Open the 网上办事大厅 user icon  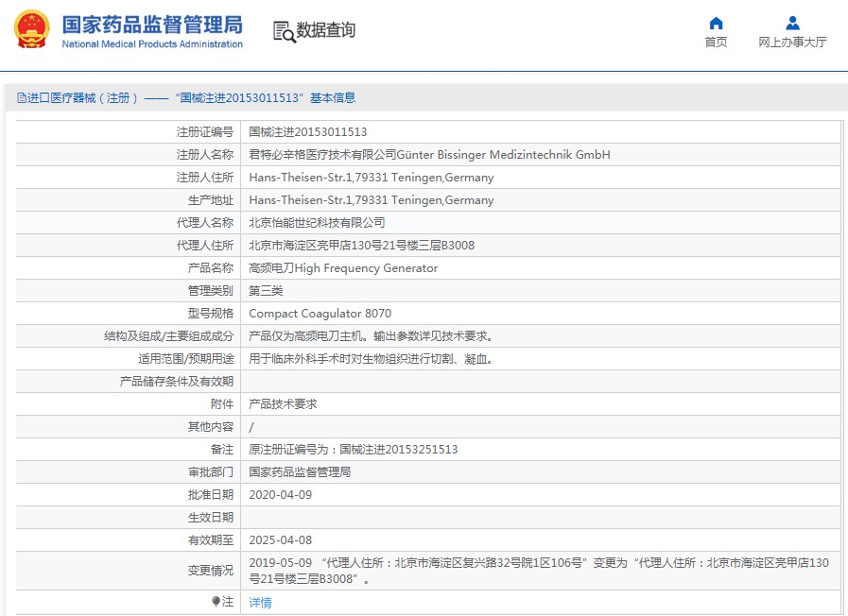click(x=793, y=23)
